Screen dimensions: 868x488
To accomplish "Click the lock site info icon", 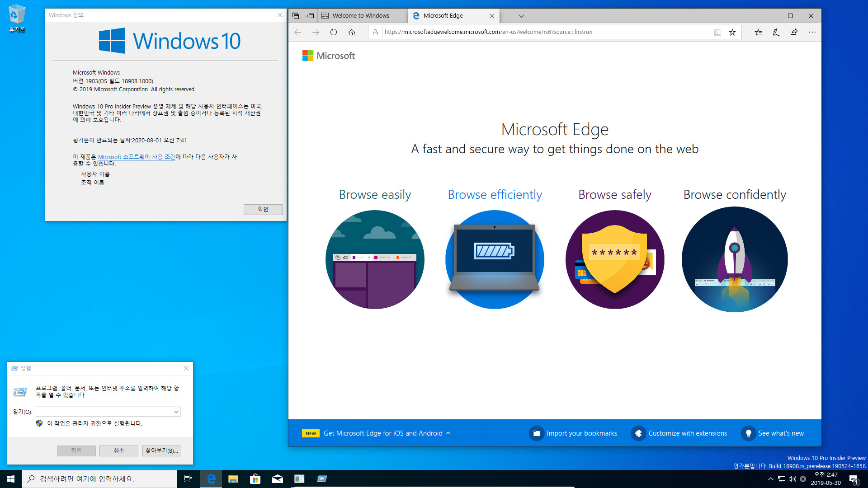I will click(375, 32).
